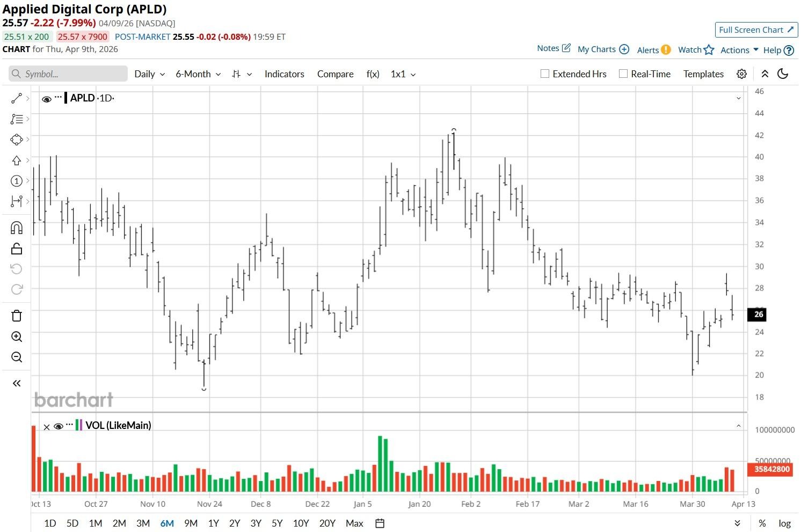Enable the Extended Hrs checkbox

pos(545,74)
